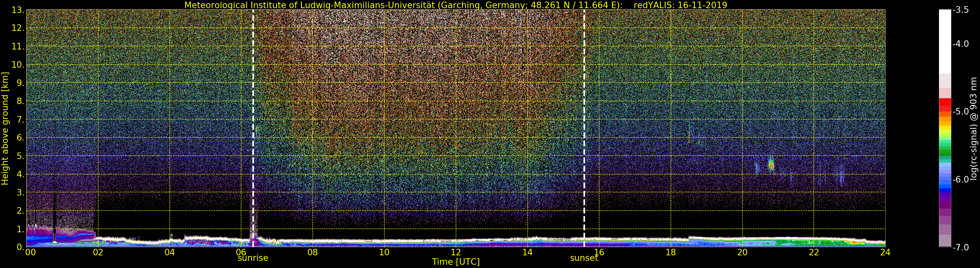Click the height axis tick label 8.
This screenshot has width=980, height=268.
coord(21,101)
